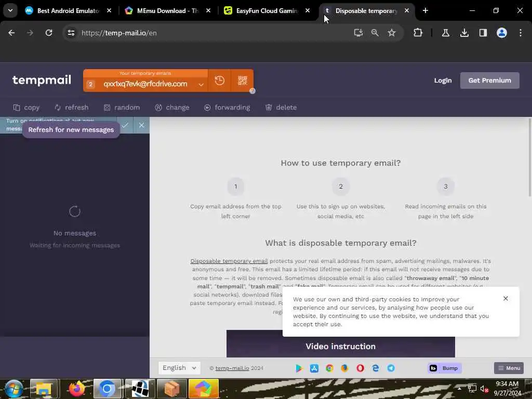Switch to the MEmu Download tab
Screen dimensions: 532x399
168,11
